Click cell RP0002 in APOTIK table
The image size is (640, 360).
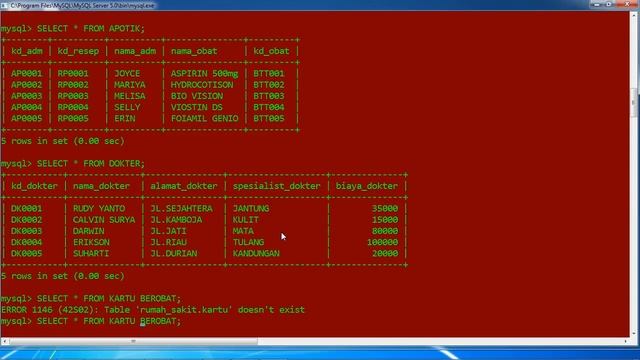point(73,85)
